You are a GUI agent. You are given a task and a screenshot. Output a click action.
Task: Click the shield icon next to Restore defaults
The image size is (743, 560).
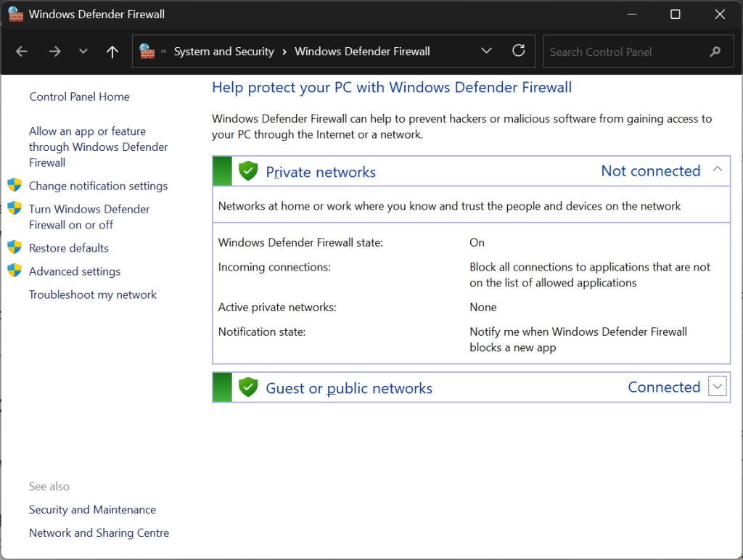pyautogui.click(x=15, y=248)
